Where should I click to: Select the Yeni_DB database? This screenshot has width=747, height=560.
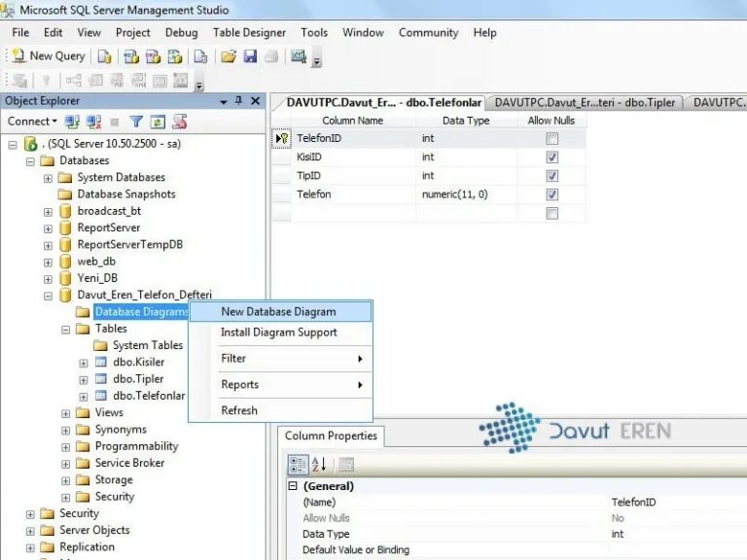pyautogui.click(x=97, y=278)
